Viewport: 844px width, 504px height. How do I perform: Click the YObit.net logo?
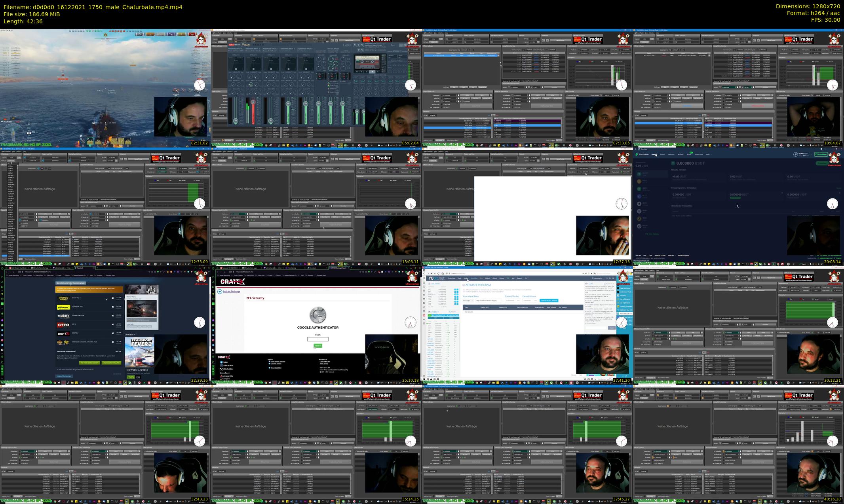436,279
